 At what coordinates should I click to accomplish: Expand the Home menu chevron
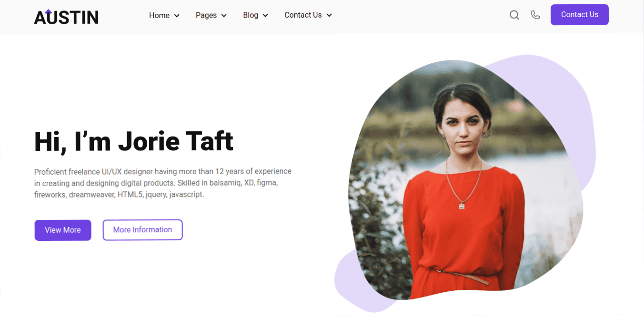tap(177, 16)
